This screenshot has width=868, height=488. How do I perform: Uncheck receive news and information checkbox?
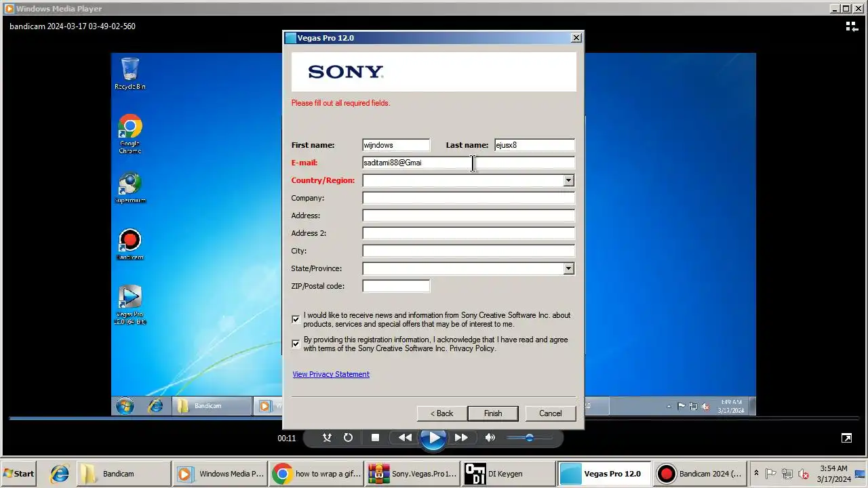(x=296, y=319)
